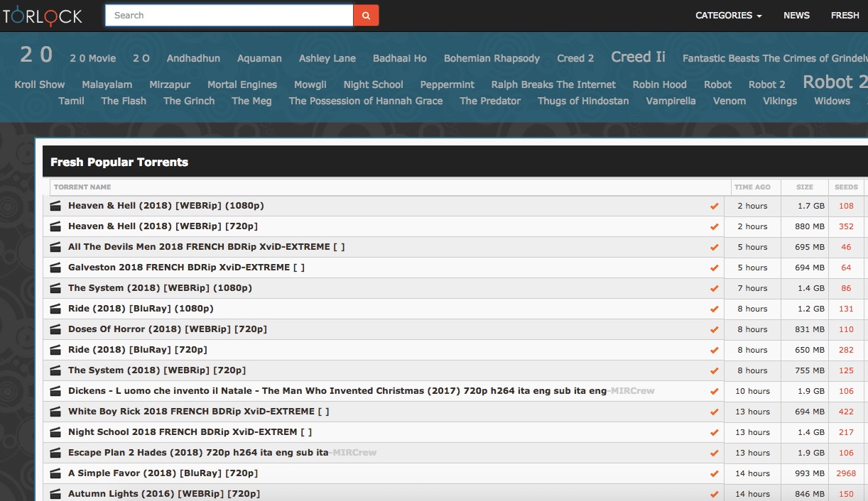This screenshot has height=501, width=868.
Task: Click Fresh Popular Torrents heading
Action: tap(119, 162)
